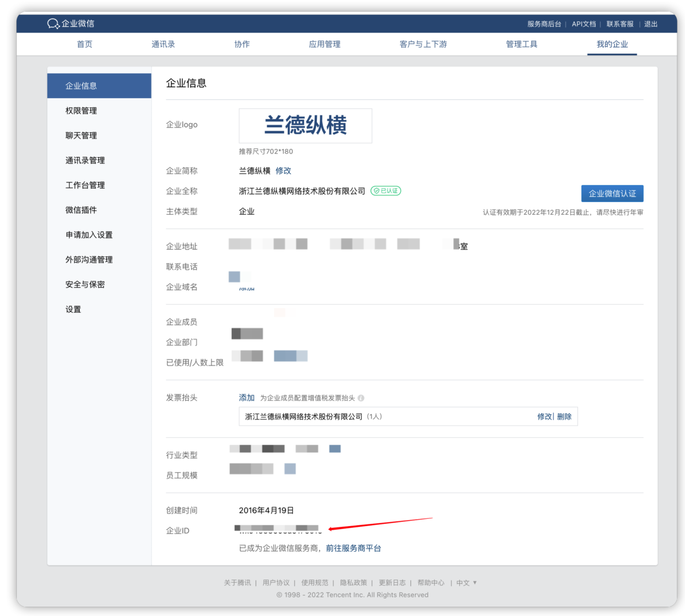Go to the 客户与上下游 tab
685x616 pixels.
pyautogui.click(x=423, y=44)
